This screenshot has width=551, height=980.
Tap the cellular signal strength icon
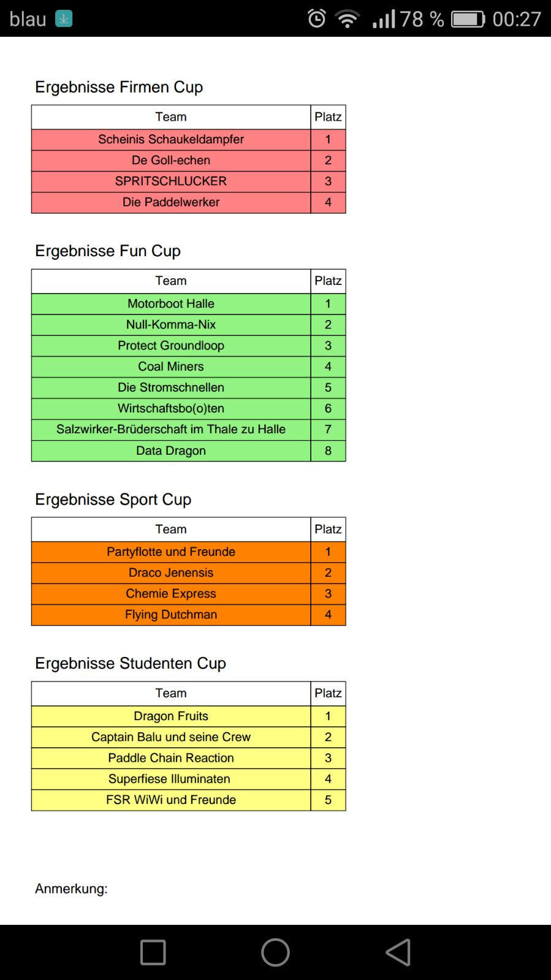click(384, 18)
